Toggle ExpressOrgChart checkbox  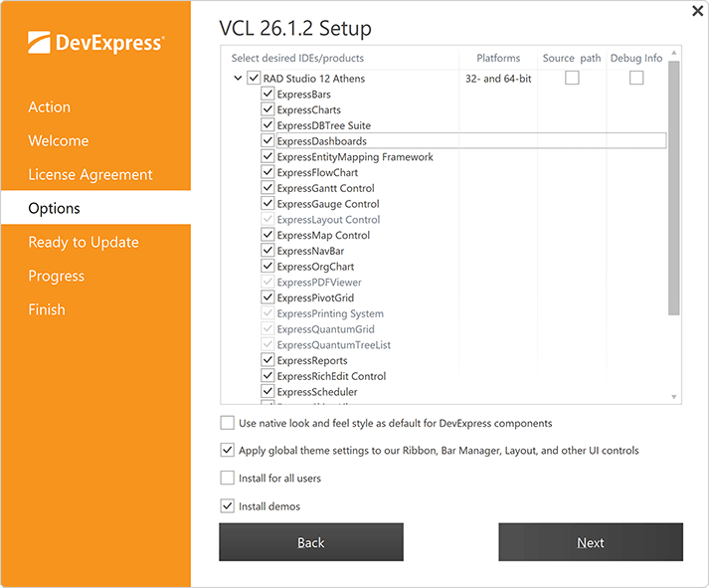267,266
